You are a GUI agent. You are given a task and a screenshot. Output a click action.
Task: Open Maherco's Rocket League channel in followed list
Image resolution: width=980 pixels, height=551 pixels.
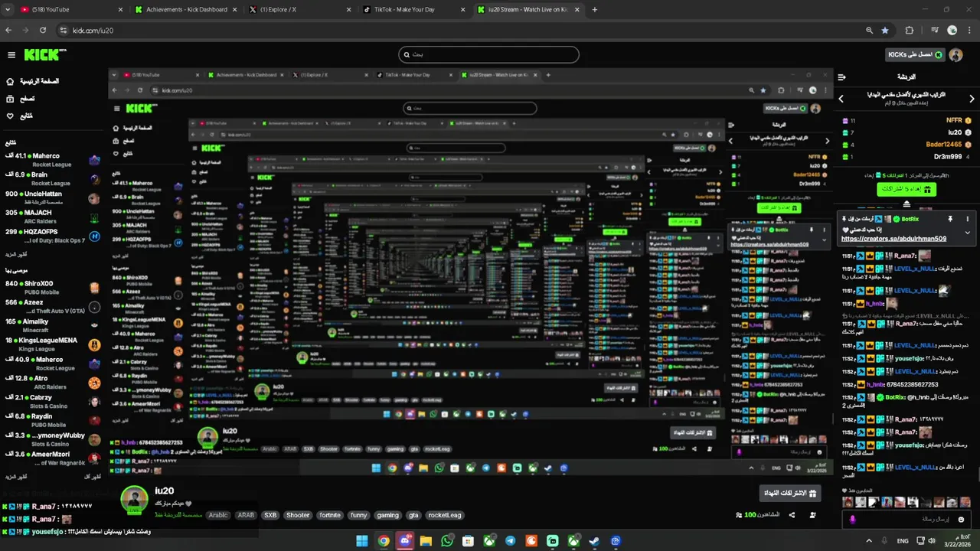[x=52, y=159]
